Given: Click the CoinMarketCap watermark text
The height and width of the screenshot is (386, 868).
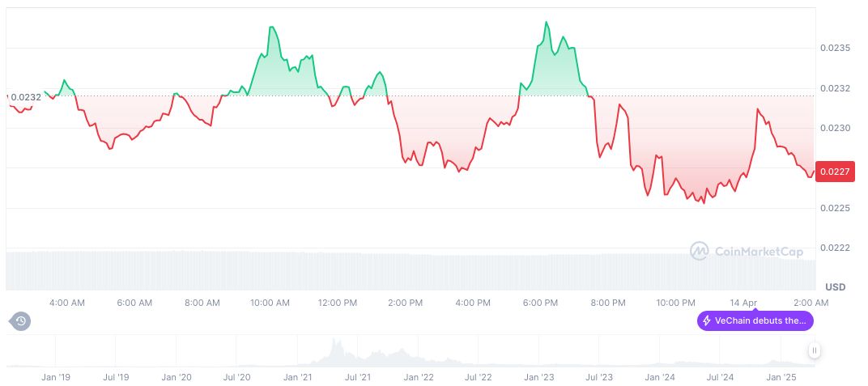Looking at the screenshot, I should point(759,252).
